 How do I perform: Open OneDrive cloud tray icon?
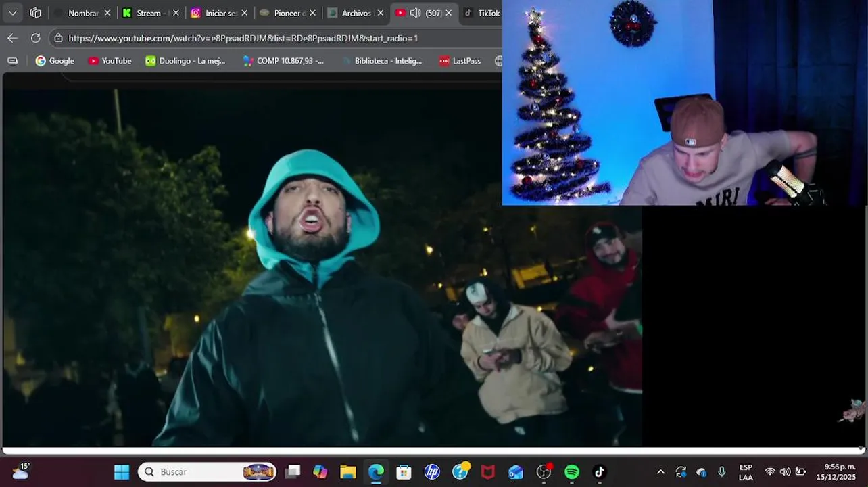[701, 471]
